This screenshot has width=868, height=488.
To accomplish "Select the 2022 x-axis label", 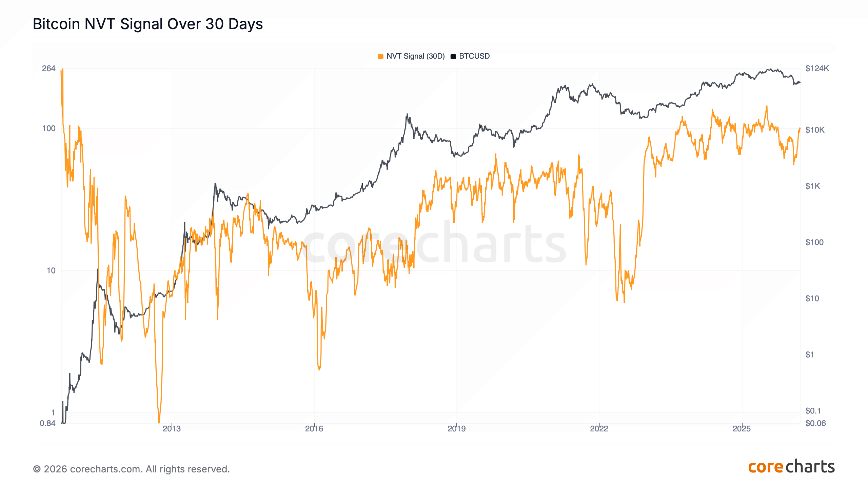I will (599, 429).
